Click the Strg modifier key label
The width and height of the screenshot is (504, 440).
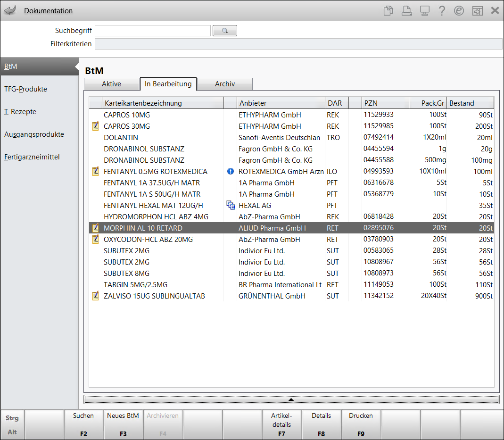pos(12,418)
